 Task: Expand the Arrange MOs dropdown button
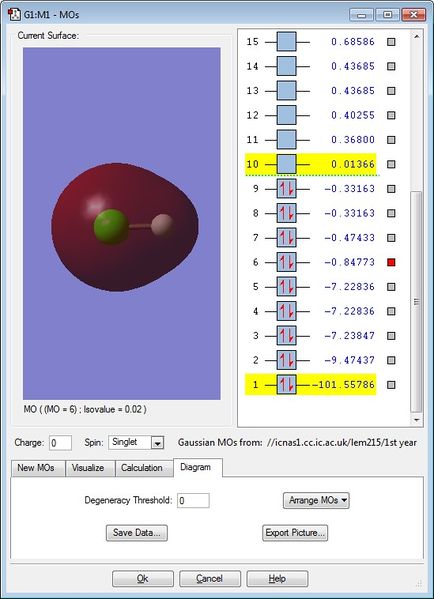point(316,500)
